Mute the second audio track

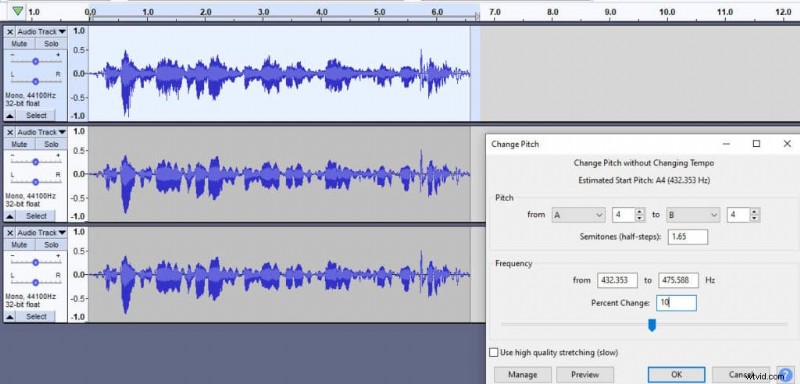pos(19,144)
